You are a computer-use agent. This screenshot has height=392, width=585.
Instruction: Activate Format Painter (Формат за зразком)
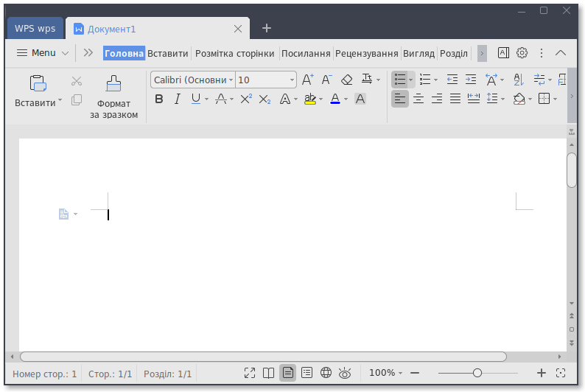pyautogui.click(x=113, y=97)
